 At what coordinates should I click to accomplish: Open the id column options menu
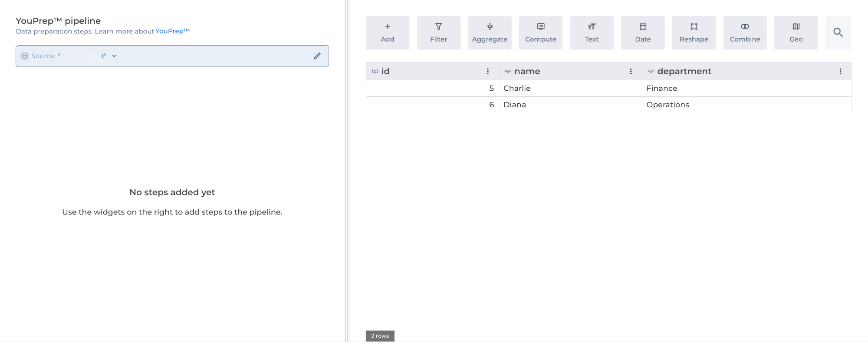[488, 72]
